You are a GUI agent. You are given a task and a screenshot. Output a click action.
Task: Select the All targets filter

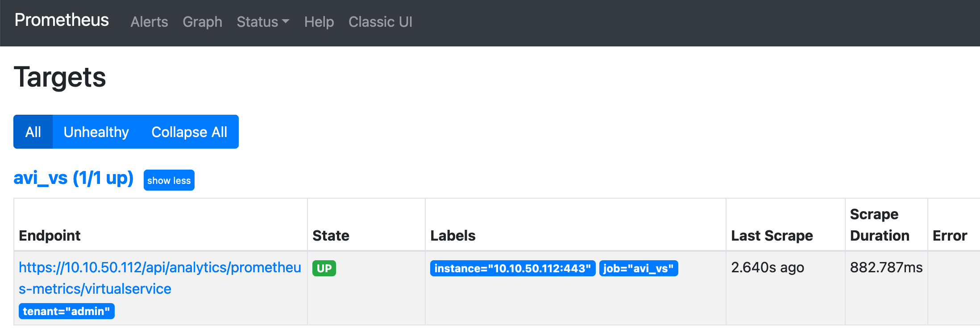[33, 132]
